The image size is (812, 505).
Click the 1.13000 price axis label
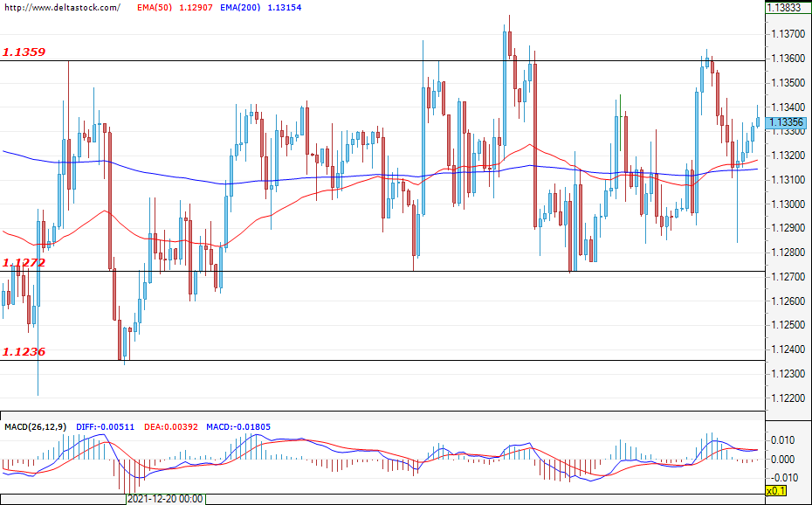click(788, 204)
